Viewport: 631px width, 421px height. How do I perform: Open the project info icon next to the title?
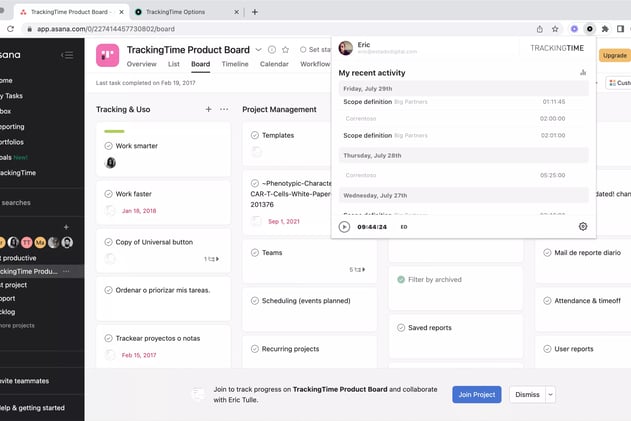pos(272,50)
